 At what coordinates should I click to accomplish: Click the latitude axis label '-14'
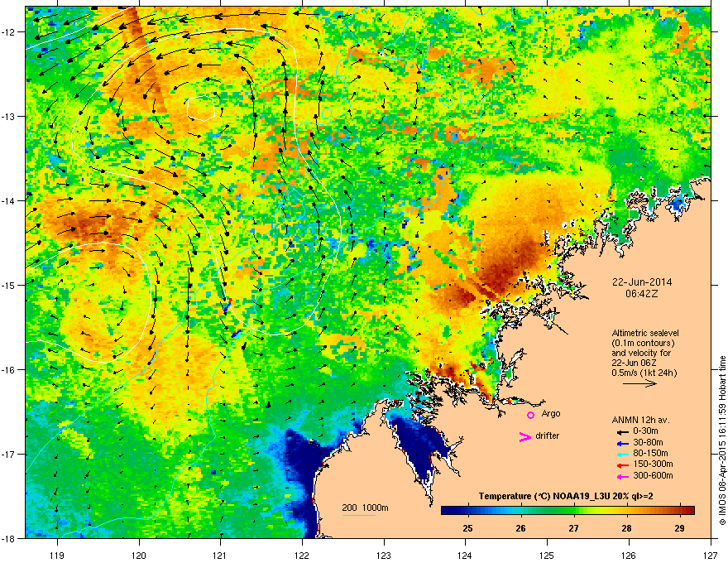pos(8,200)
